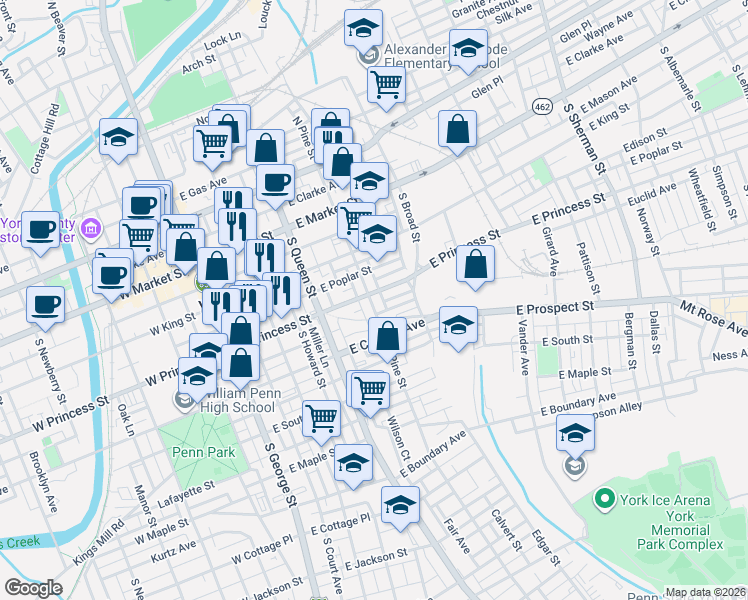Click the York County History Center museum pin
The height and width of the screenshot is (600, 748).
tap(91, 228)
